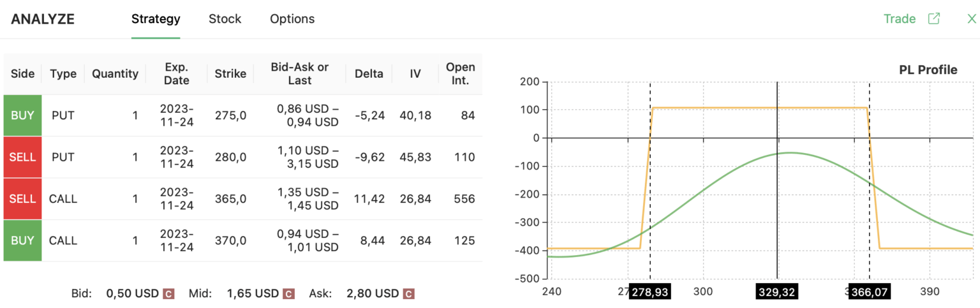
Task: Select the Strategy tab
Action: [x=156, y=18]
